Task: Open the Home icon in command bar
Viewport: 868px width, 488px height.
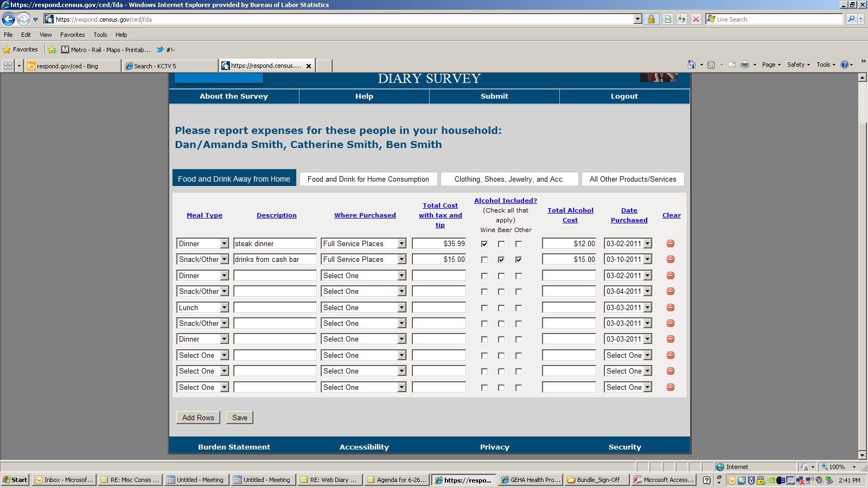Action: (x=691, y=65)
